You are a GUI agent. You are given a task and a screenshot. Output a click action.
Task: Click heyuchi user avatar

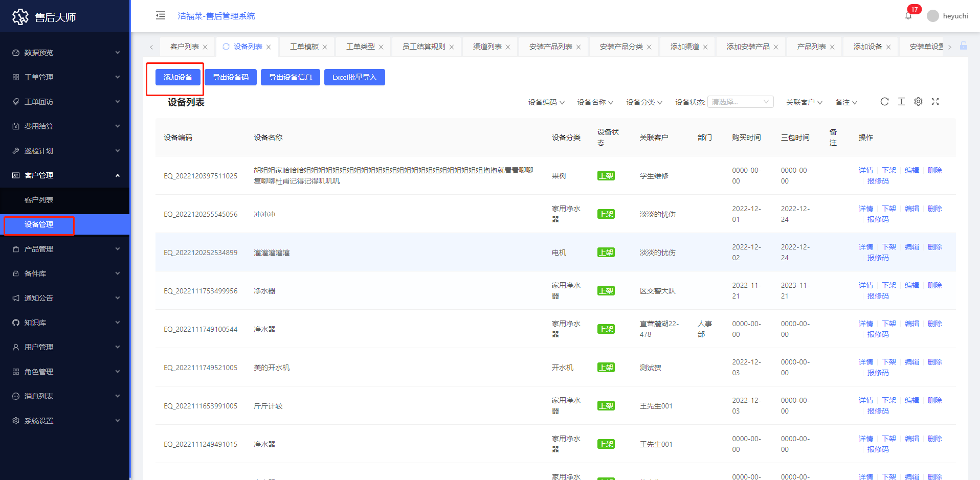[933, 16]
